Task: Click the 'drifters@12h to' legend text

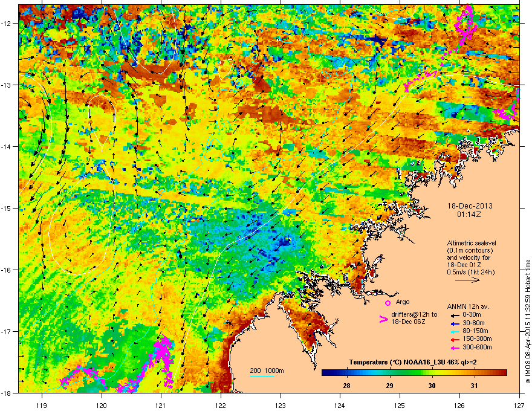Action: (x=414, y=315)
